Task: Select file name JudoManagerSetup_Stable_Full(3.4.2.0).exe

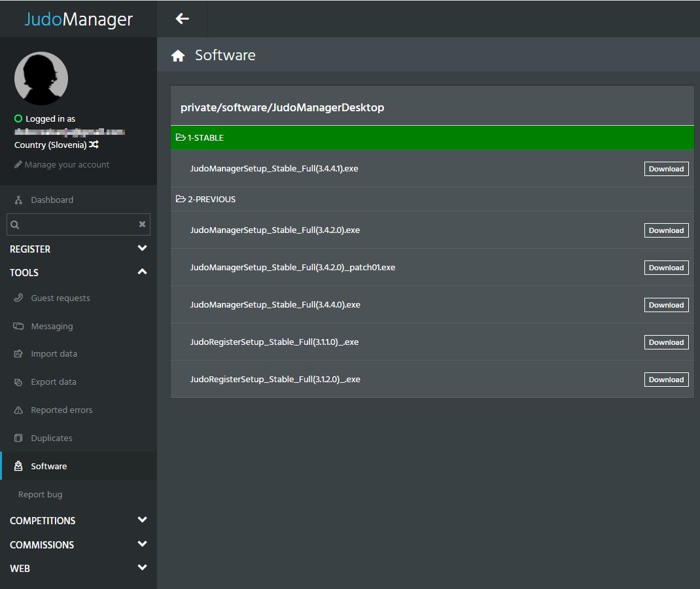Action: pos(275,230)
